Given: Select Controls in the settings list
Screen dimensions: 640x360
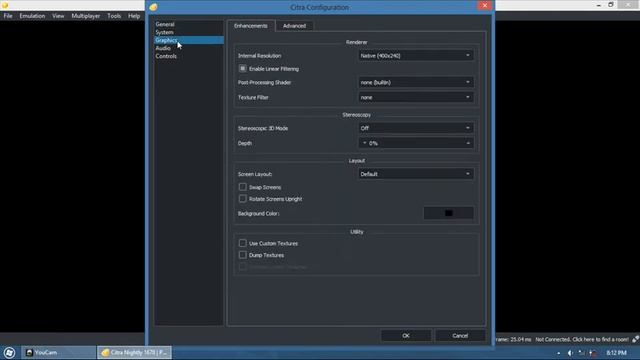Looking at the screenshot, I should (x=189, y=56).
